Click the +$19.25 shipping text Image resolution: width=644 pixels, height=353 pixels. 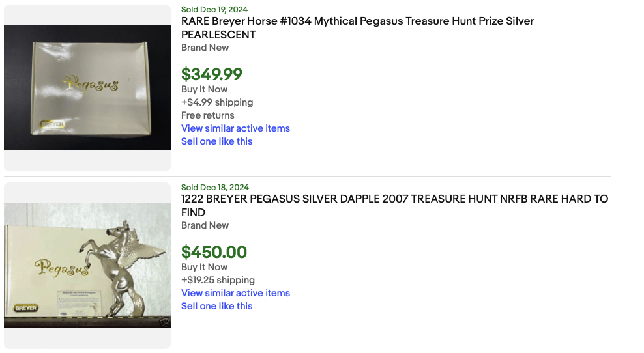218,280
